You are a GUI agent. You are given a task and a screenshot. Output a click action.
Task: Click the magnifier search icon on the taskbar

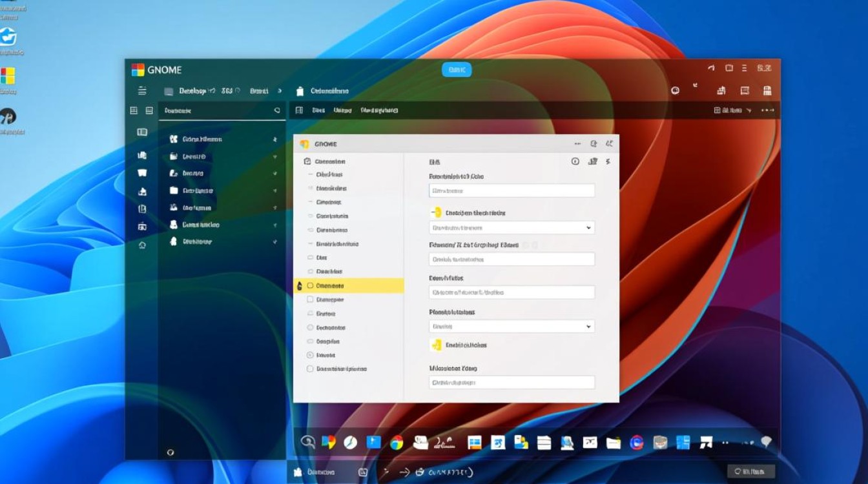(308, 442)
